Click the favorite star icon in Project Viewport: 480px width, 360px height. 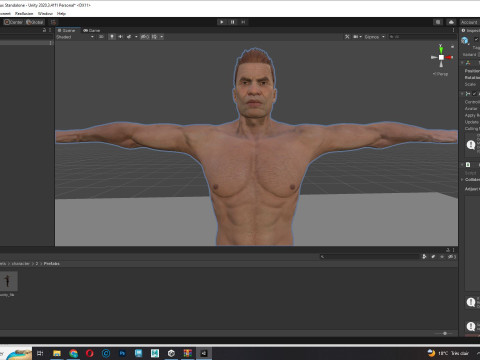tap(442, 257)
